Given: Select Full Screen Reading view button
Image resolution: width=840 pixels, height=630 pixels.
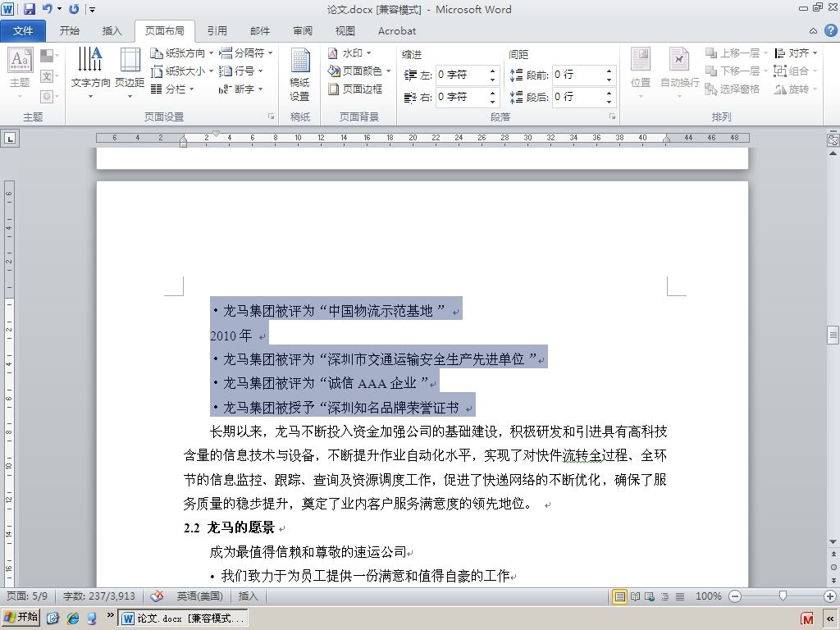Looking at the screenshot, I should (636, 596).
